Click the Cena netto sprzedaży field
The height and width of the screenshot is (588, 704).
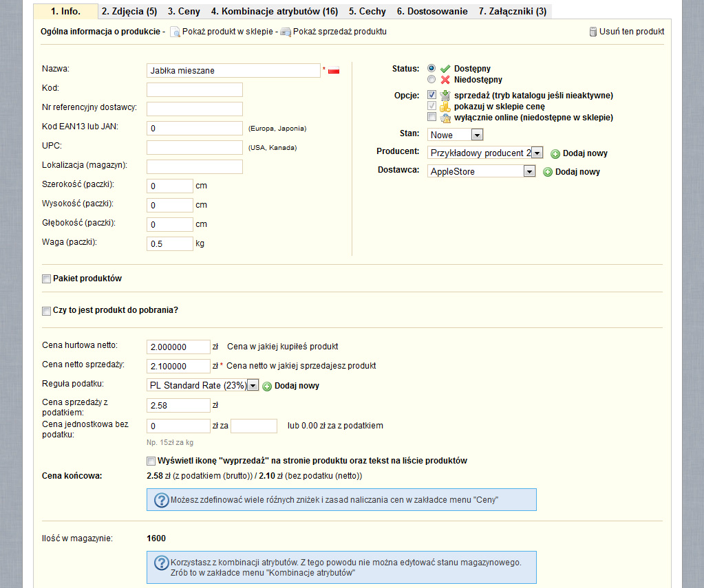[x=178, y=367]
